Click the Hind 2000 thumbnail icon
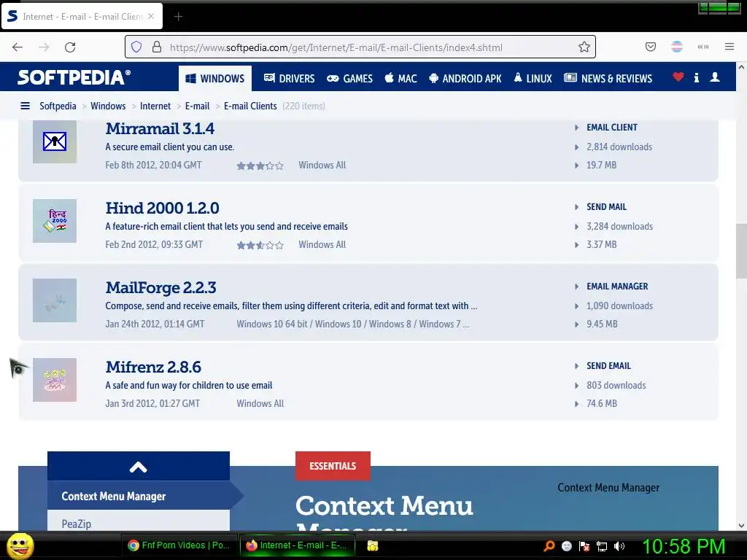This screenshot has width=747, height=560. 55,221
